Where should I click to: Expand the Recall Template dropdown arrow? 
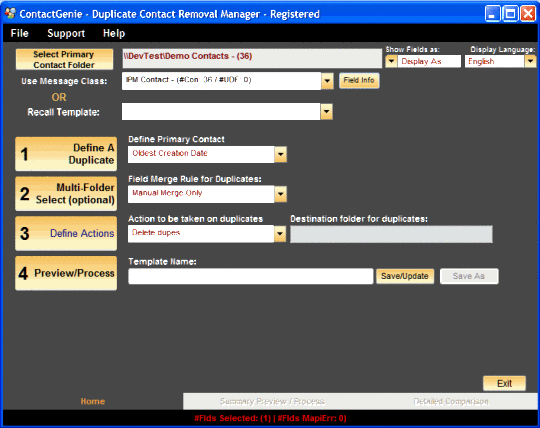click(326, 112)
